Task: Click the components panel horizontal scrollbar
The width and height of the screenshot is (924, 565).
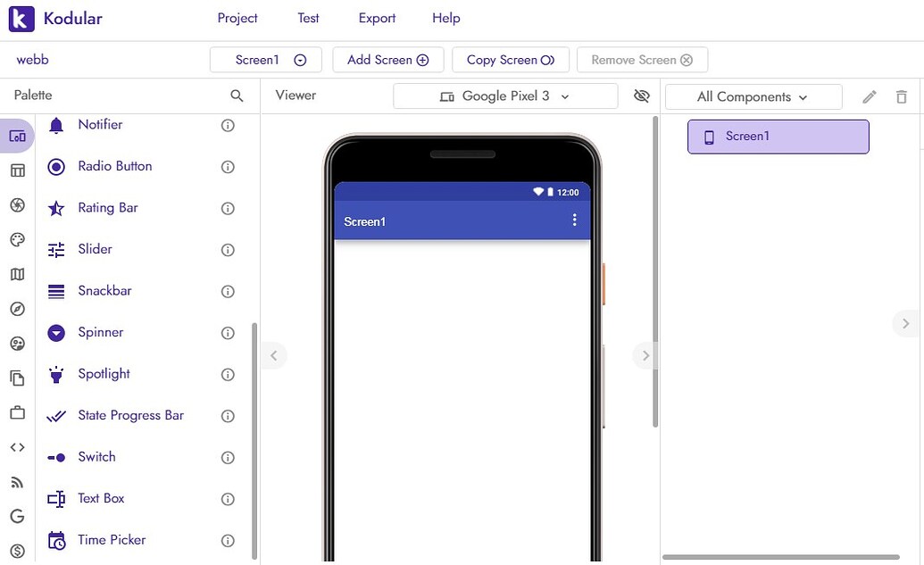Action: tap(781, 557)
